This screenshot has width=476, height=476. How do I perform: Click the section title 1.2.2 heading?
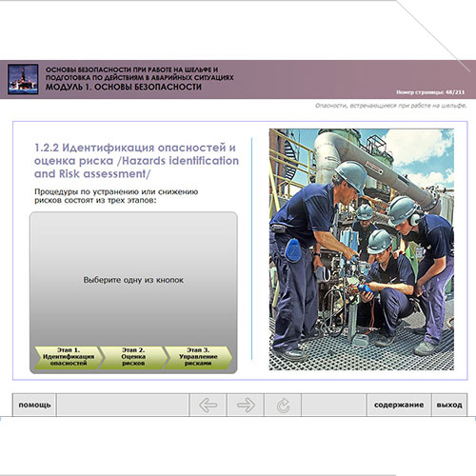pos(136,161)
